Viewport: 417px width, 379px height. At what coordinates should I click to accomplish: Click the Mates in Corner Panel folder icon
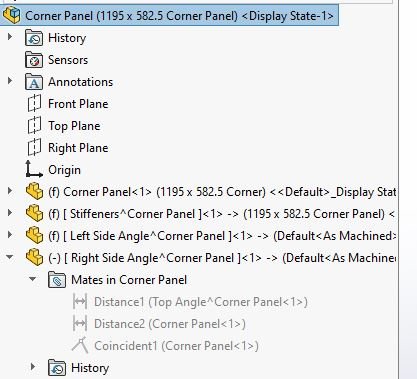click(57, 280)
